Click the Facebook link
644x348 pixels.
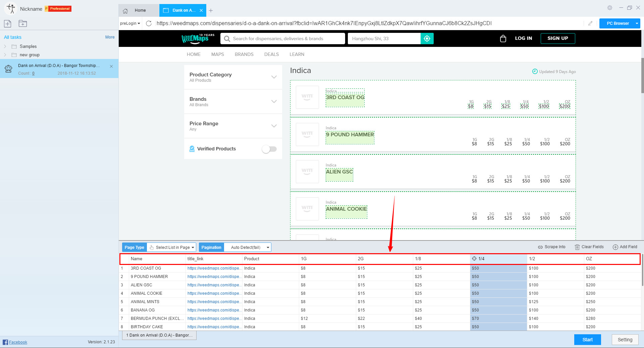point(18,342)
